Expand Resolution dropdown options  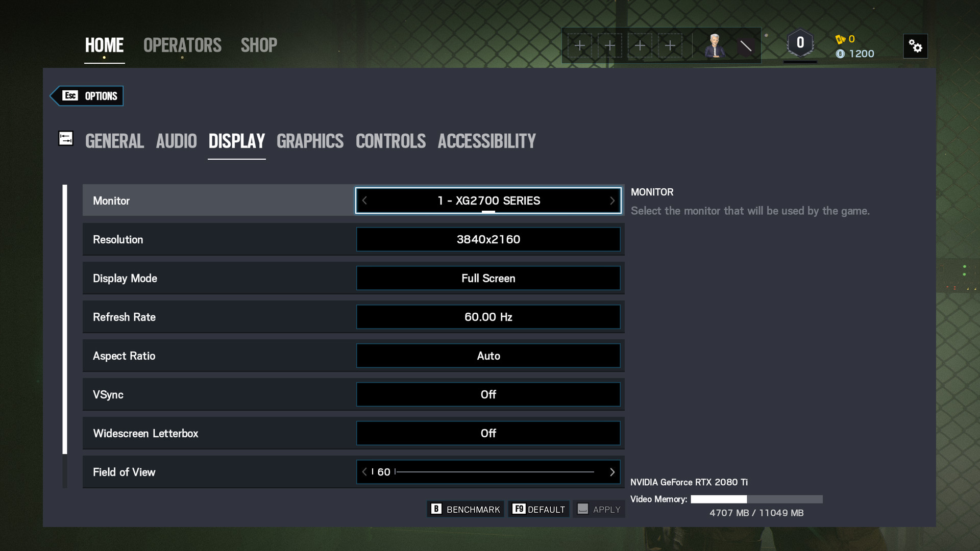488,239
